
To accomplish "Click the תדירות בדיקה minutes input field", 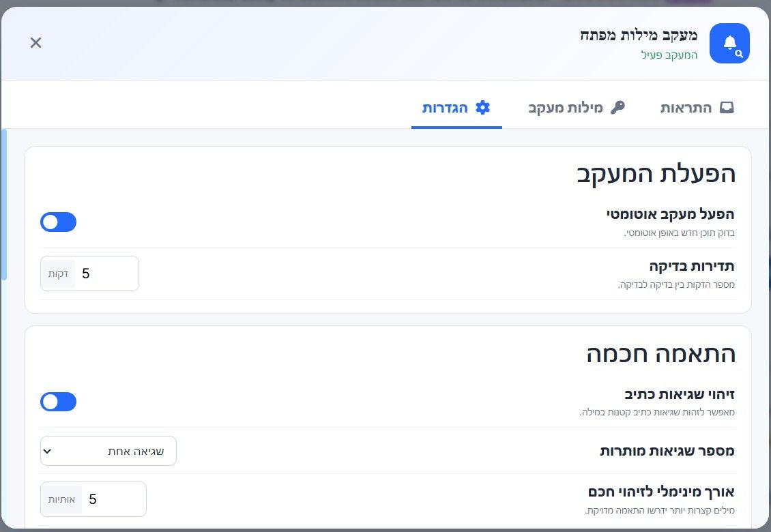I will [x=107, y=274].
